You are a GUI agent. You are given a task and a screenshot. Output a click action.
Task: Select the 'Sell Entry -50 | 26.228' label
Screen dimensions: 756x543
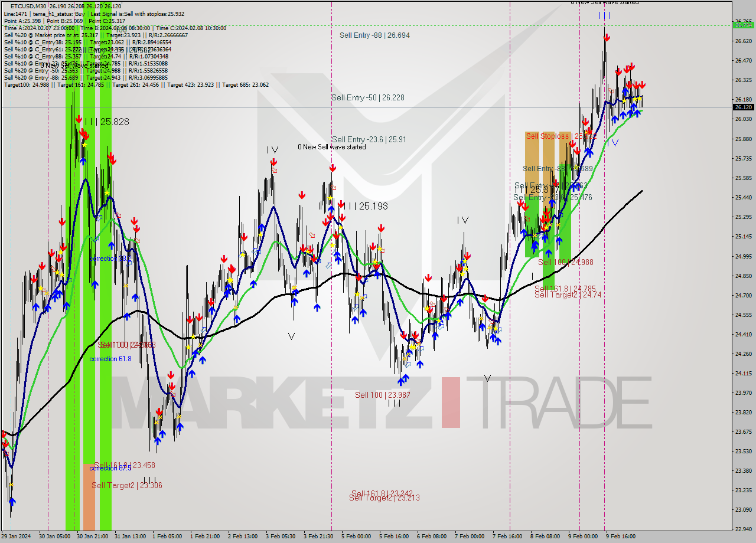tap(368, 97)
